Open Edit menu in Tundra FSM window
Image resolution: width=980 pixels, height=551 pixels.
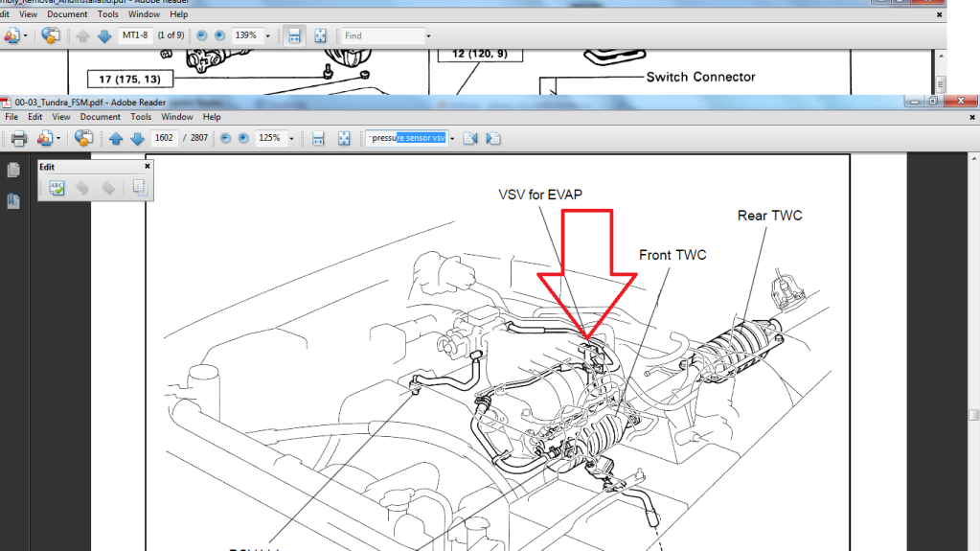[35, 117]
